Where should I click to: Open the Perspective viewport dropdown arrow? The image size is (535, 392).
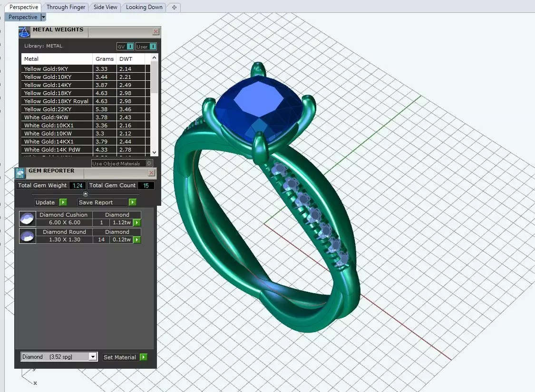[x=43, y=17]
